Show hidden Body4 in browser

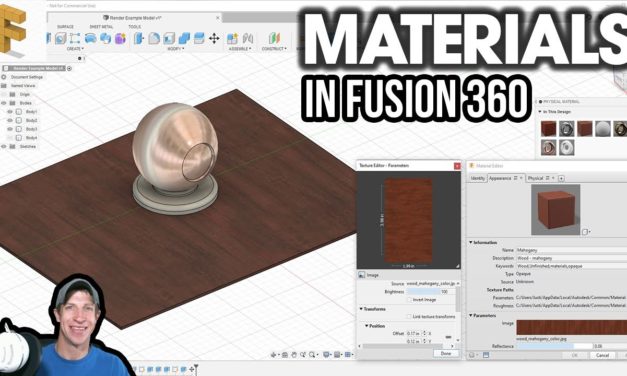[10, 138]
